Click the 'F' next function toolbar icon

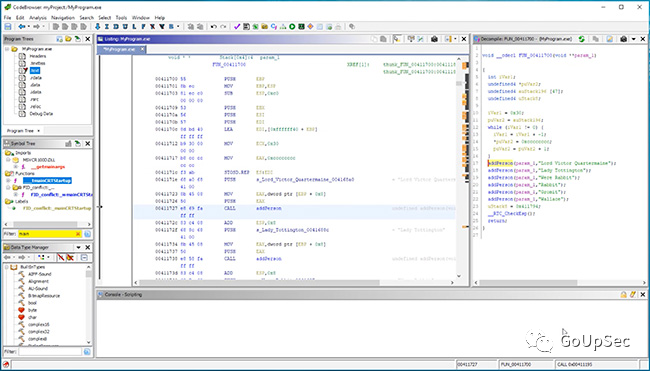143,27
